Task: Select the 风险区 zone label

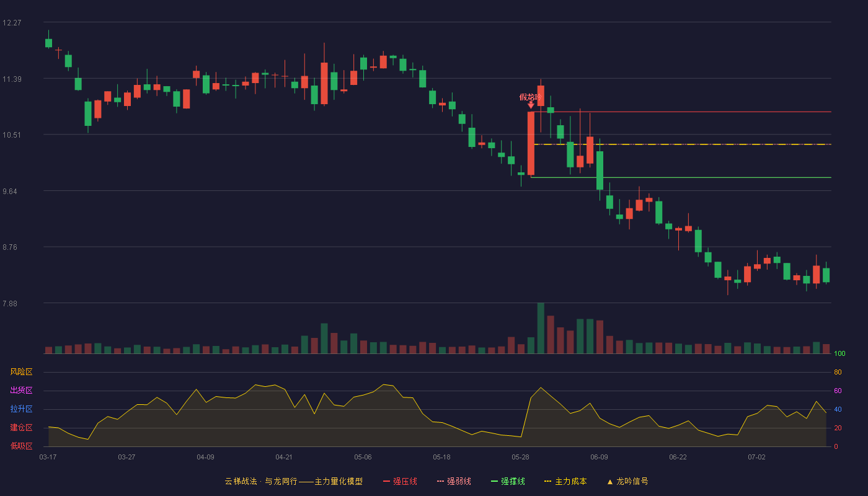Action: pos(21,372)
